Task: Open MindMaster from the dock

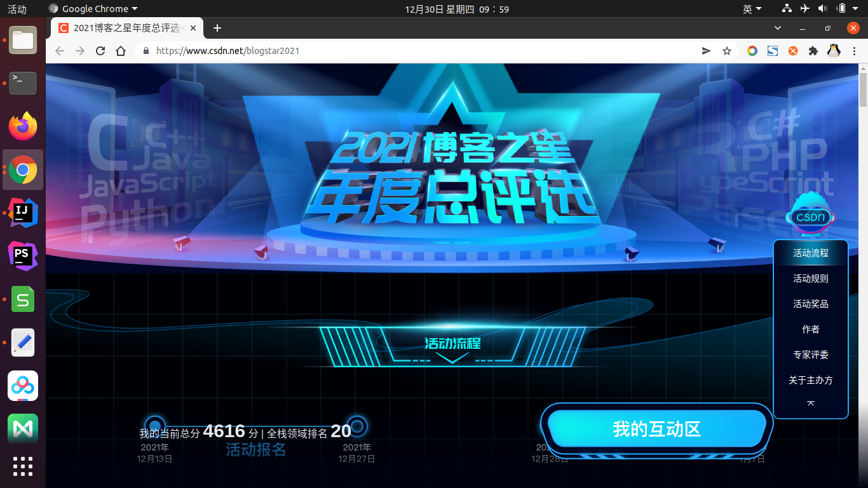Action: pos(23,429)
